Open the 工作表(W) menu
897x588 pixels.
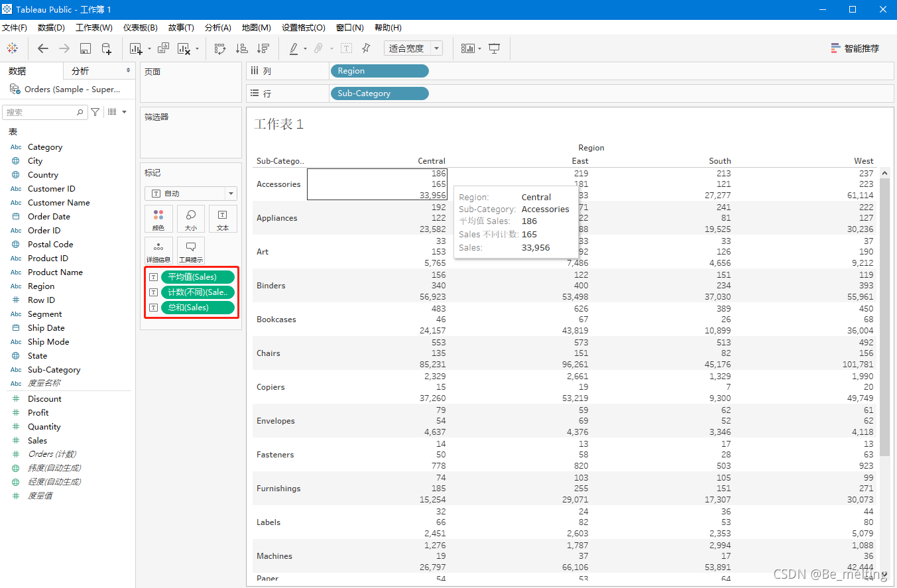[93, 28]
